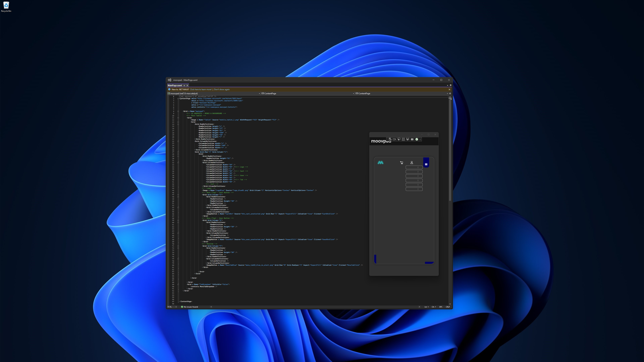Select topmost dropdown entry under user icon
The image size is (644, 362).
click(x=414, y=167)
